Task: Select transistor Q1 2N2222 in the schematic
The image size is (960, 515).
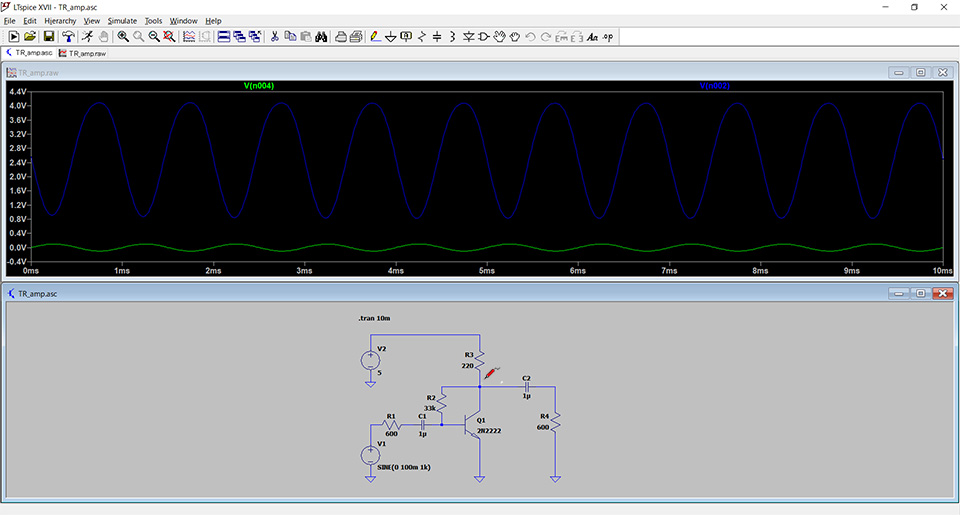Action: (473, 425)
